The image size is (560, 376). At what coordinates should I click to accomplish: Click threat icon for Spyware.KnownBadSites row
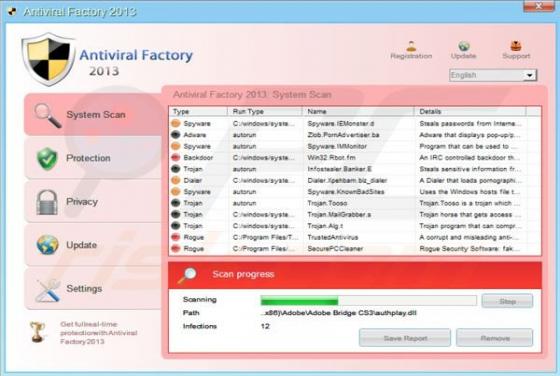pos(175,192)
